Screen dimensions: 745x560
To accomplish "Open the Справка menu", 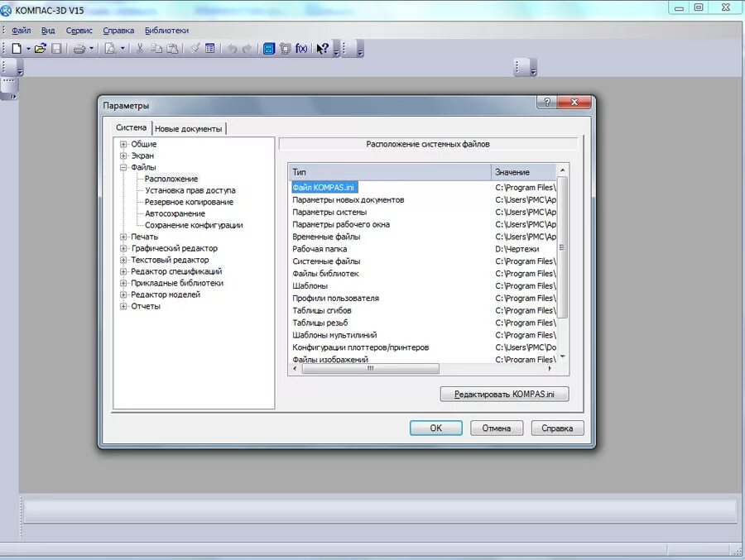I will pos(118,31).
